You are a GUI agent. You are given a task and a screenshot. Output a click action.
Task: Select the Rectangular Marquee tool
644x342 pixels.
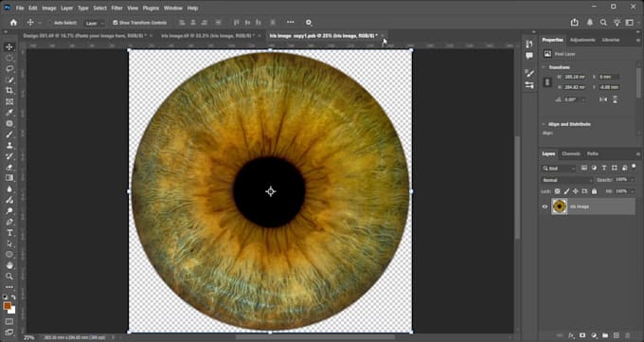(9, 58)
